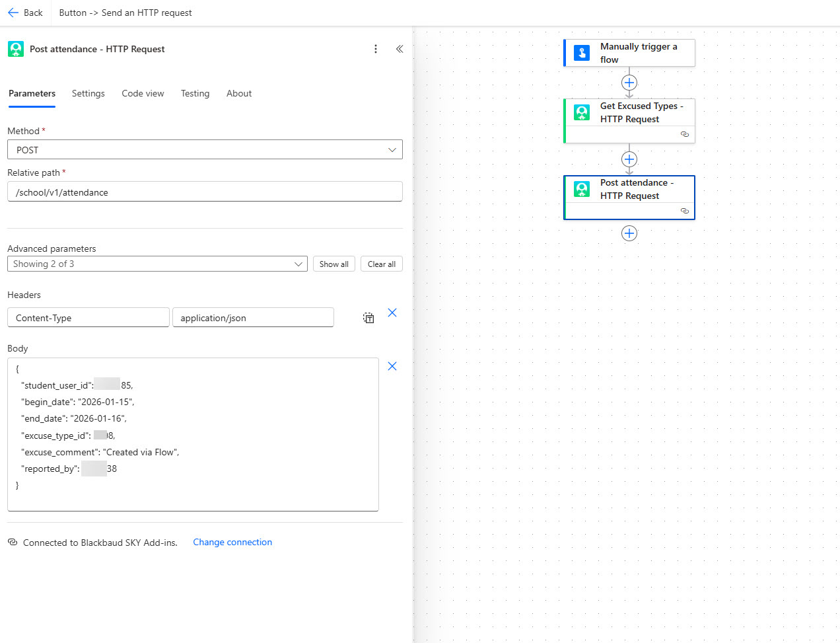Click connection icon on Get Excused Types node
This screenshot has height=643, width=840.
click(685, 134)
